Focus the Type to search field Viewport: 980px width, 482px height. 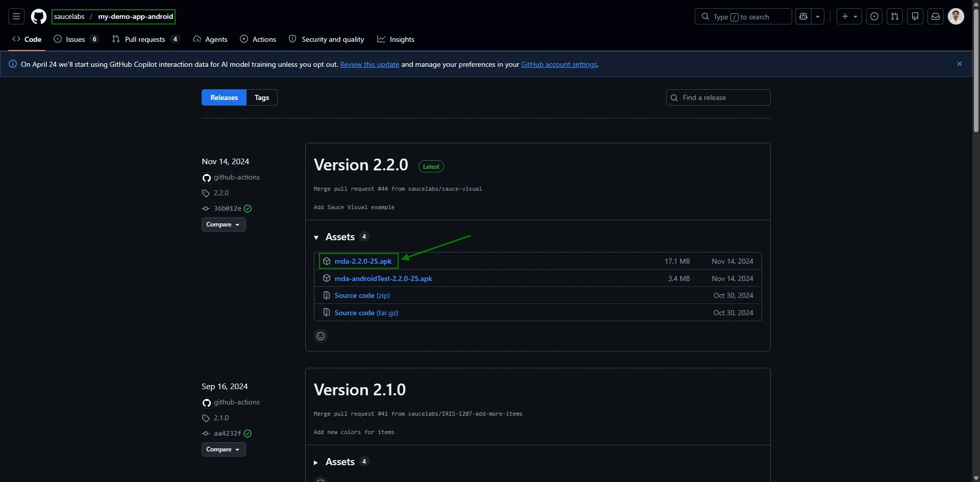(x=743, y=16)
